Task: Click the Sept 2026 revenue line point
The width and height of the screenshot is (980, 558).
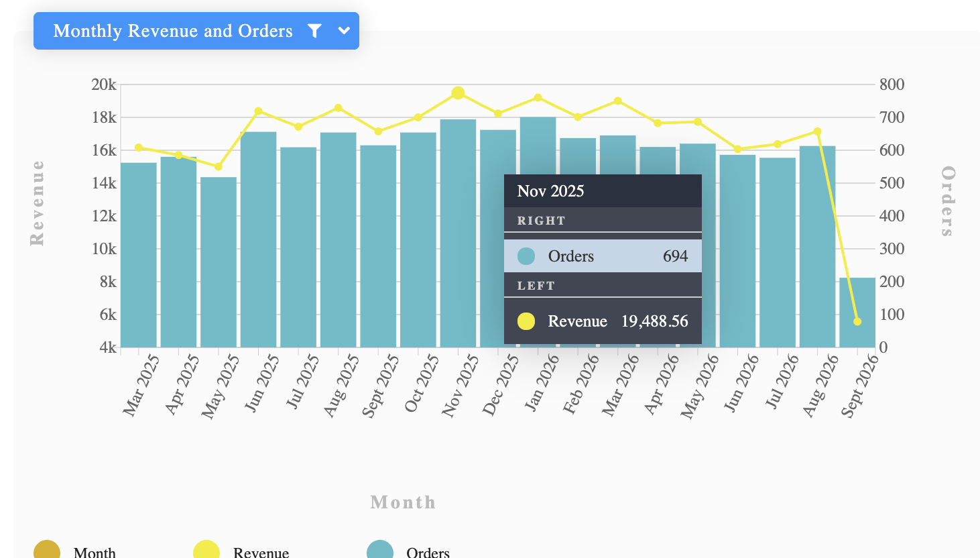Action: (857, 321)
